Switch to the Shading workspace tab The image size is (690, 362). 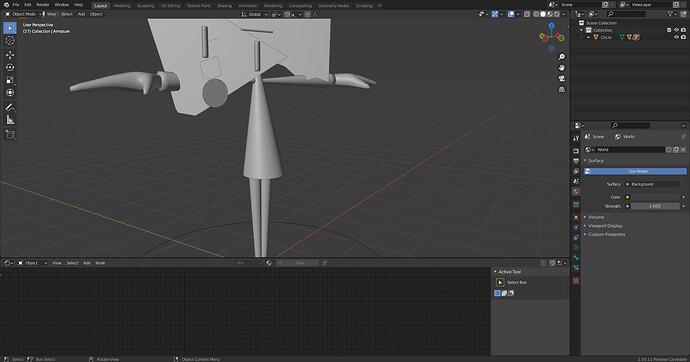(224, 6)
